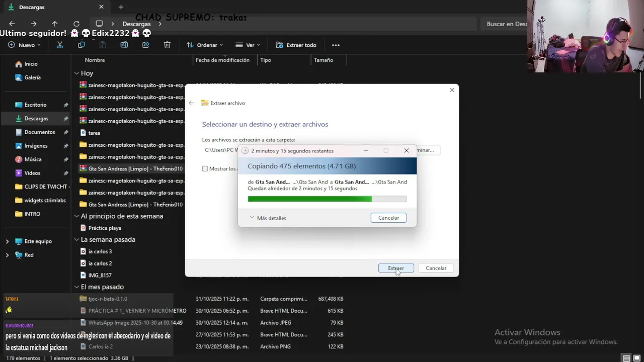Click the destination path field in extract dialog
The image size is (644, 362).
220,150
